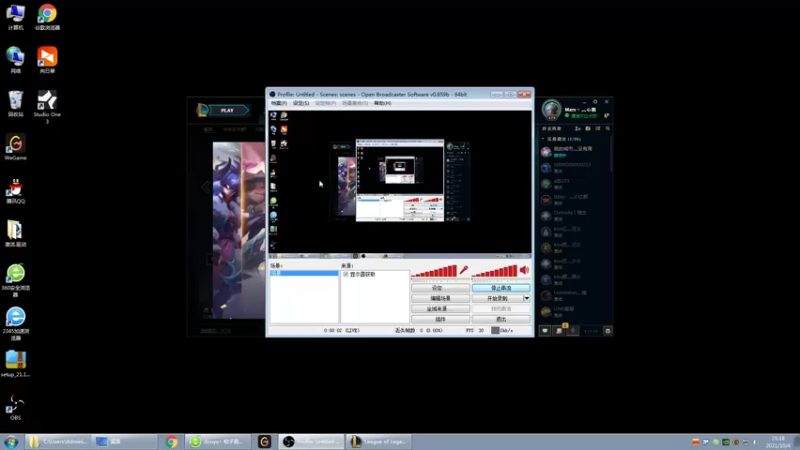Switch to the C:\Users\Admini... folder on the taskbar
800x450 pixels.
59,441
